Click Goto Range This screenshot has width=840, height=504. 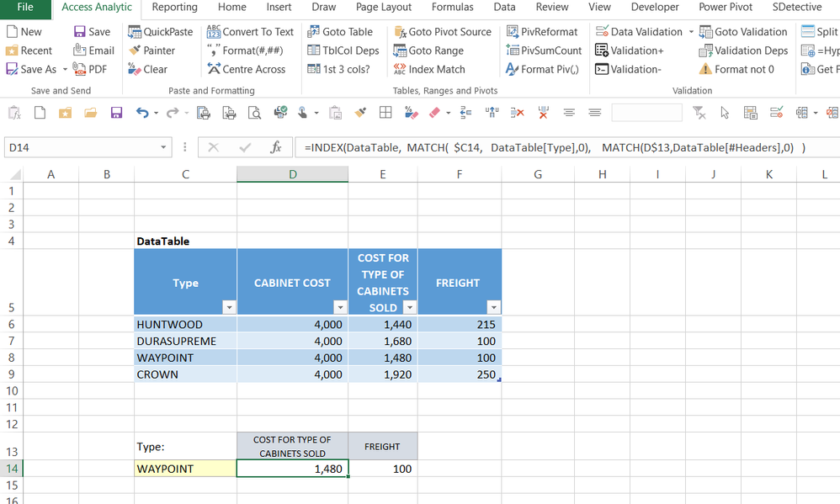tap(428, 50)
